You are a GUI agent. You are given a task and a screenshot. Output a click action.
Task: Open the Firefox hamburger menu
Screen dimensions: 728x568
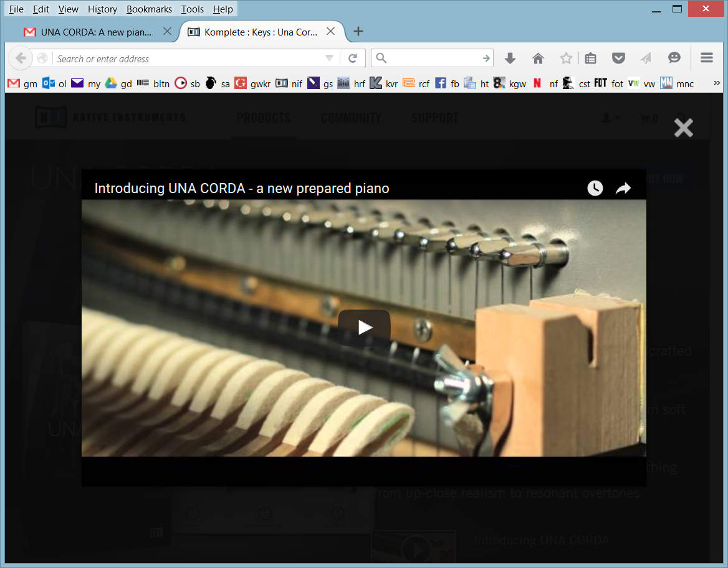[707, 58]
